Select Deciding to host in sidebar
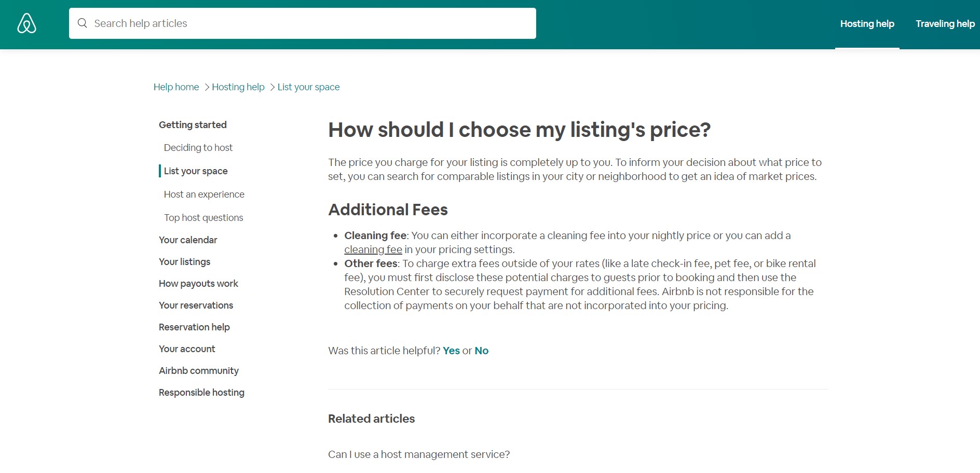This screenshot has height=473, width=980. tap(198, 148)
